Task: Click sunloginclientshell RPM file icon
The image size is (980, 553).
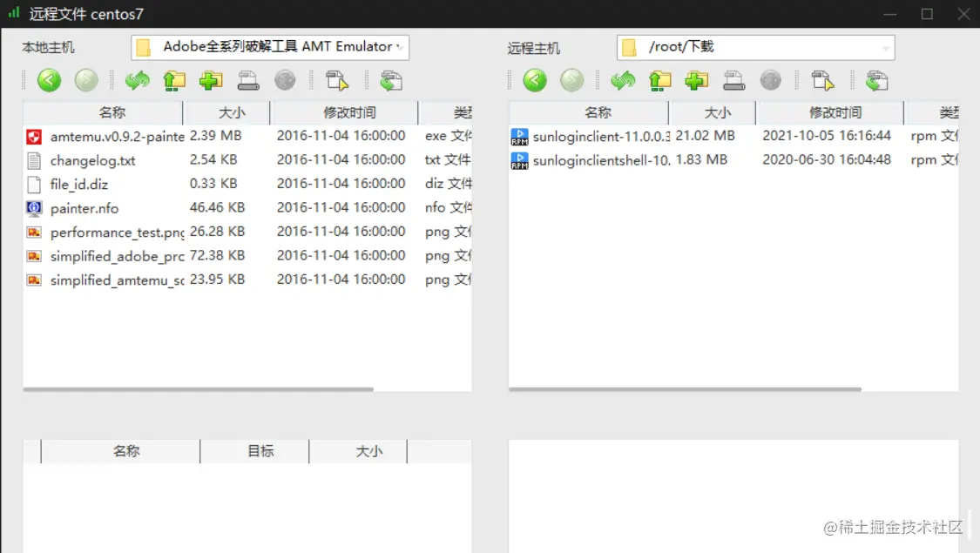Action: (519, 160)
